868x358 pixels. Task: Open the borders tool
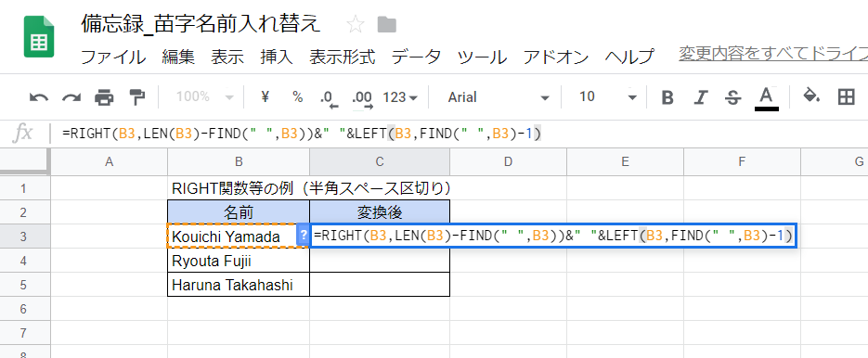coord(846,97)
